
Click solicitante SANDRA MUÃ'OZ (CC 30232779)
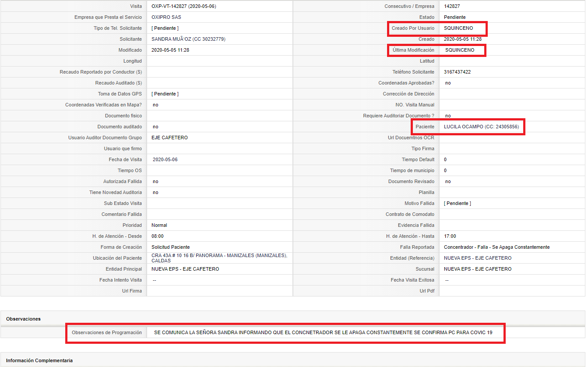188,39
